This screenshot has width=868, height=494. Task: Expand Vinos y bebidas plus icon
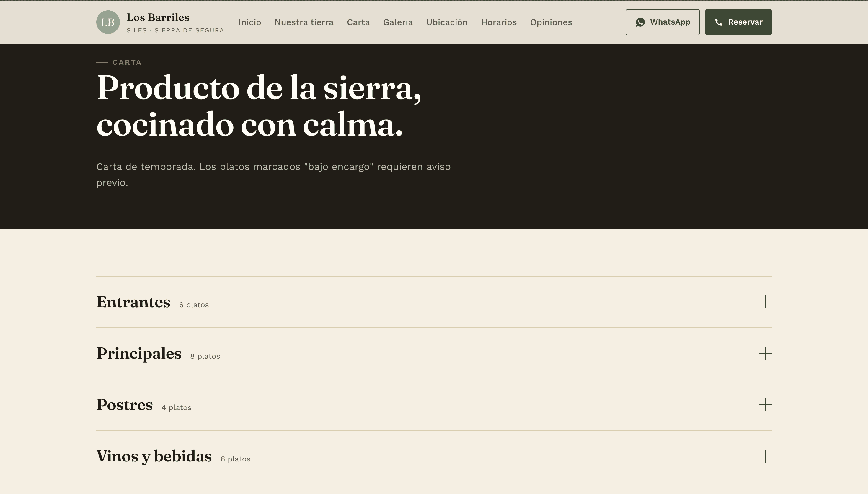click(765, 456)
